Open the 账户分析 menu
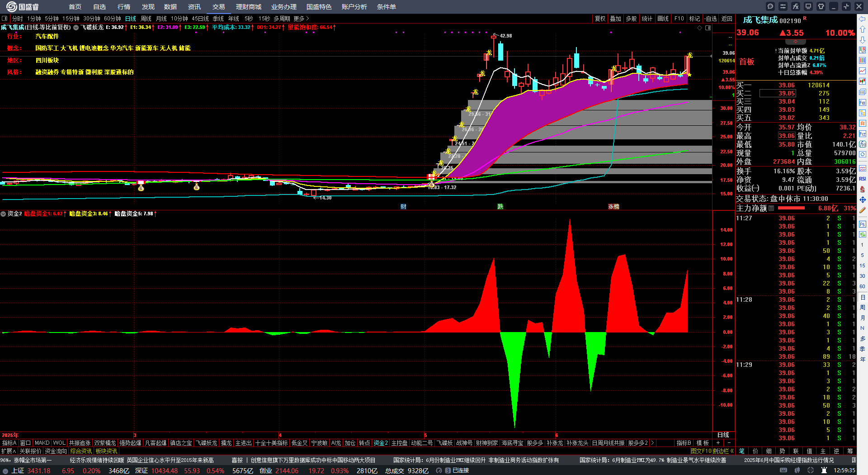The width and height of the screenshot is (868, 475). (x=354, y=7)
